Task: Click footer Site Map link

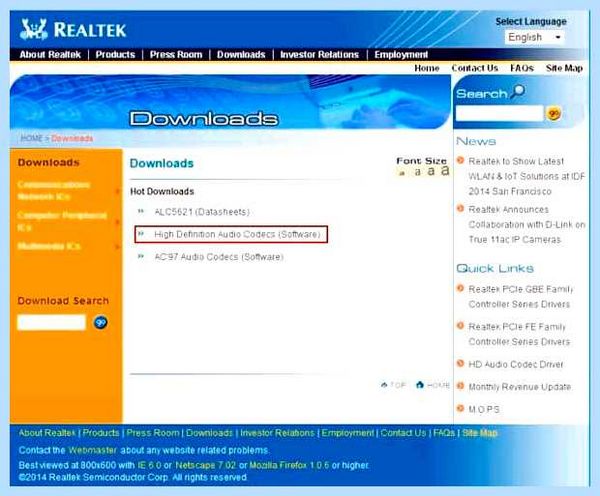Action: click(480, 433)
